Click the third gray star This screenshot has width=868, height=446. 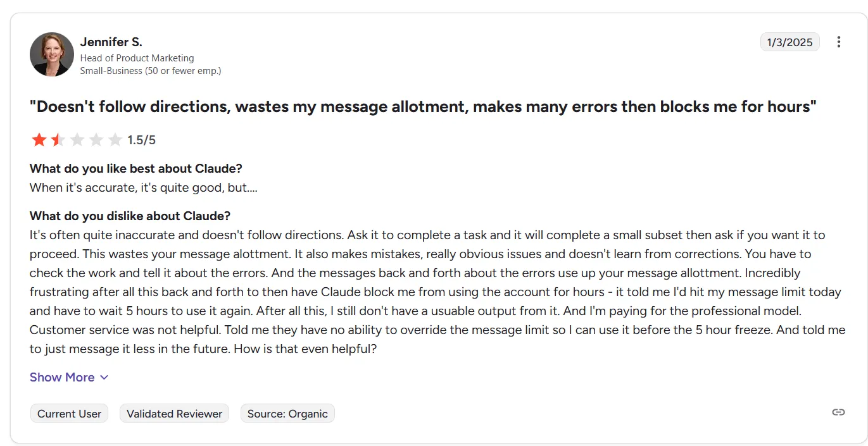coord(77,140)
